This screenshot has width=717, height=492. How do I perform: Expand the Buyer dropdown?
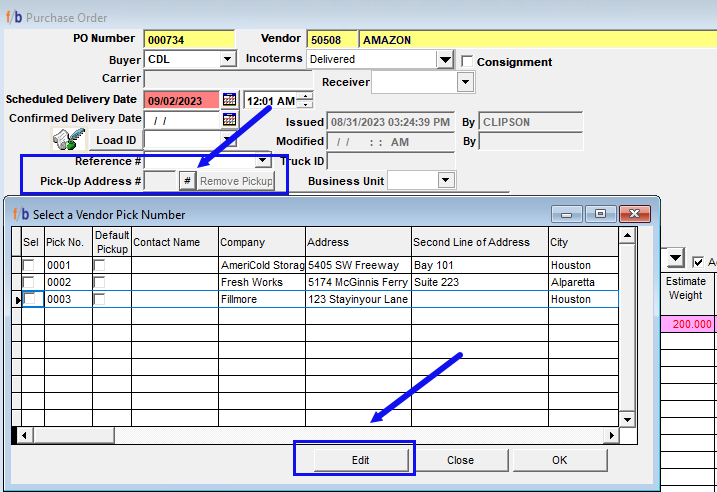click(x=227, y=60)
